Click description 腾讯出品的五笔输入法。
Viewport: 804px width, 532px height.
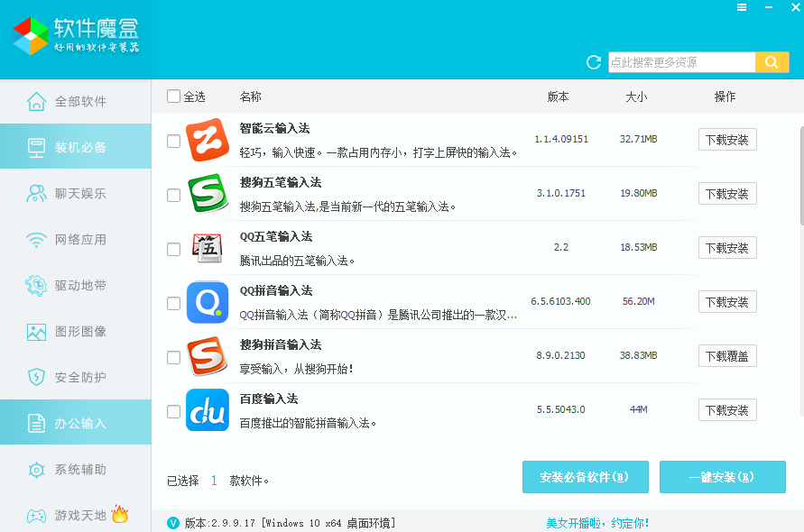(297, 261)
